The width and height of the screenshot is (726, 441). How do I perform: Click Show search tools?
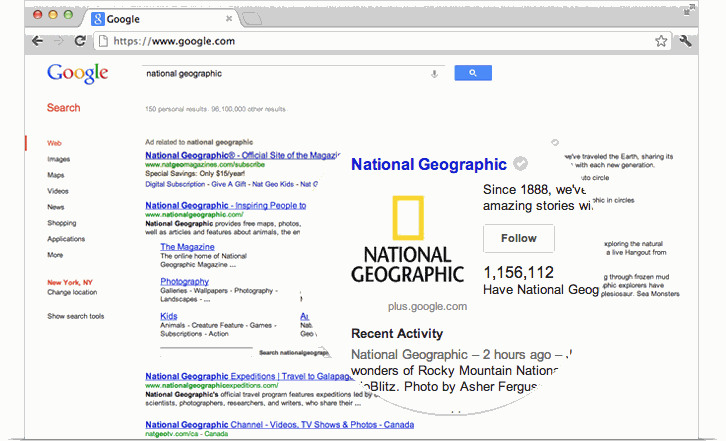point(75,316)
